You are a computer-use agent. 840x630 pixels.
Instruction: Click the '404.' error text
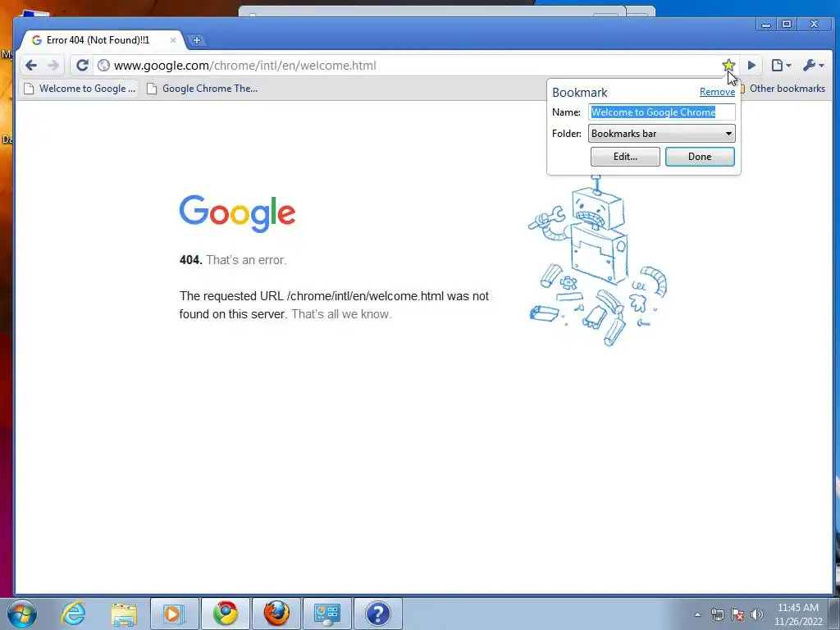[x=190, y=260]
